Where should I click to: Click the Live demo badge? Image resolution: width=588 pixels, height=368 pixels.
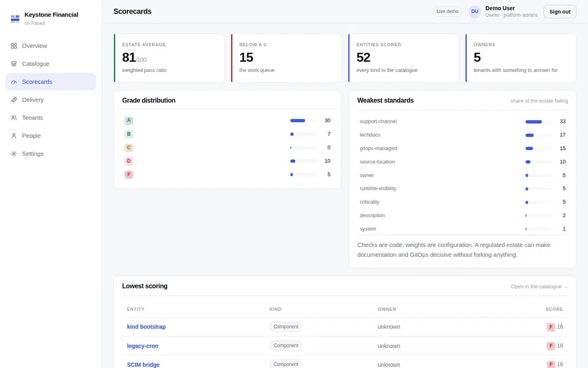[x=447, y=11]
